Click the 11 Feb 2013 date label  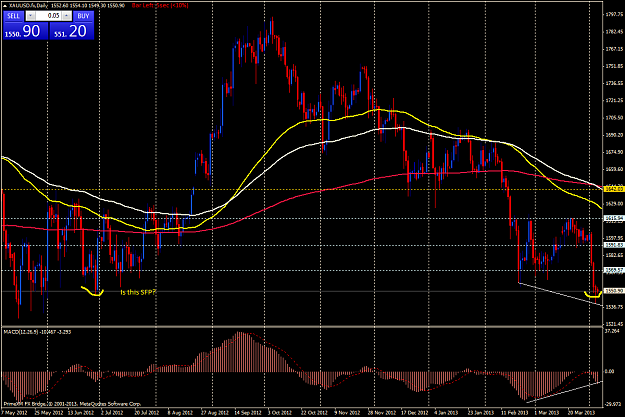[x=515, y=413]
